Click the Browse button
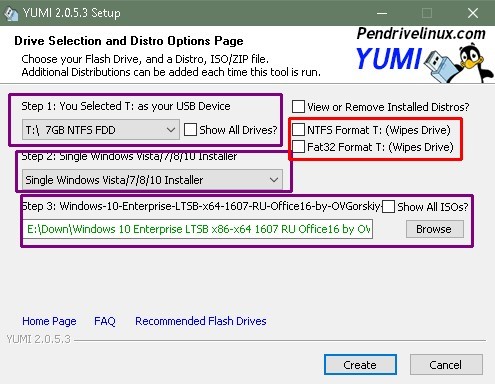This screenshot has height=384, width=495. click(435, 229)
